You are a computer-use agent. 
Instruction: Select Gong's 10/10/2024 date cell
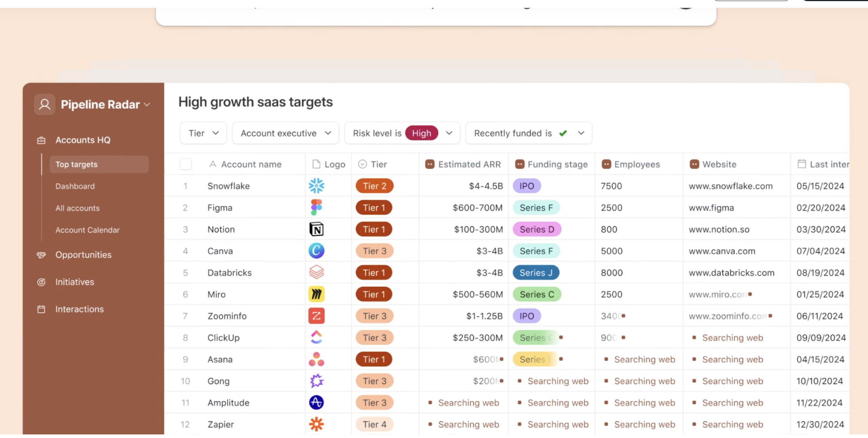pyautogui.click(x=820, y=381)
